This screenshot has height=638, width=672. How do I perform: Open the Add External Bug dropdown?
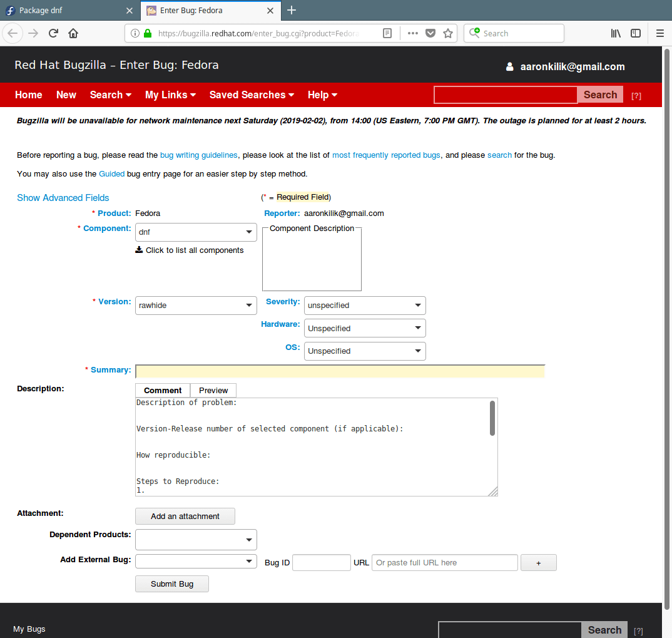click(196, 561)
